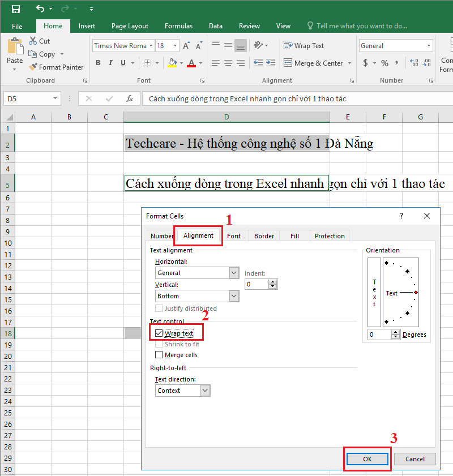Enable the Wrap text checkbox
Image resolution: width=453 pixels, height=476 pixels.
click(158, 333)
